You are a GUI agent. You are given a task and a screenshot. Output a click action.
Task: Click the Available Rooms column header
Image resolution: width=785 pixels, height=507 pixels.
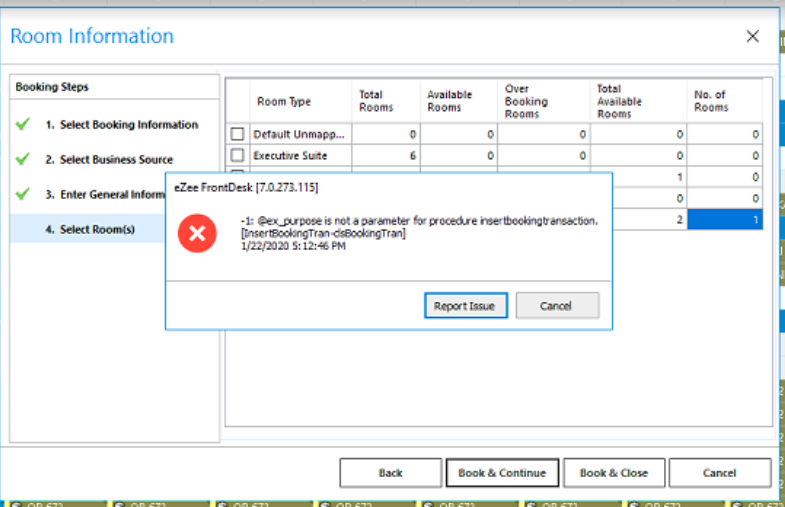click(x=459, y=101)
